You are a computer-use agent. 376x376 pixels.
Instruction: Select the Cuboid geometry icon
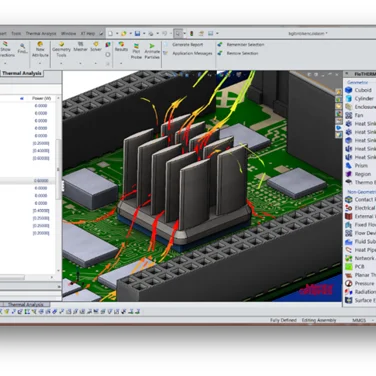[x=349, y=90]
